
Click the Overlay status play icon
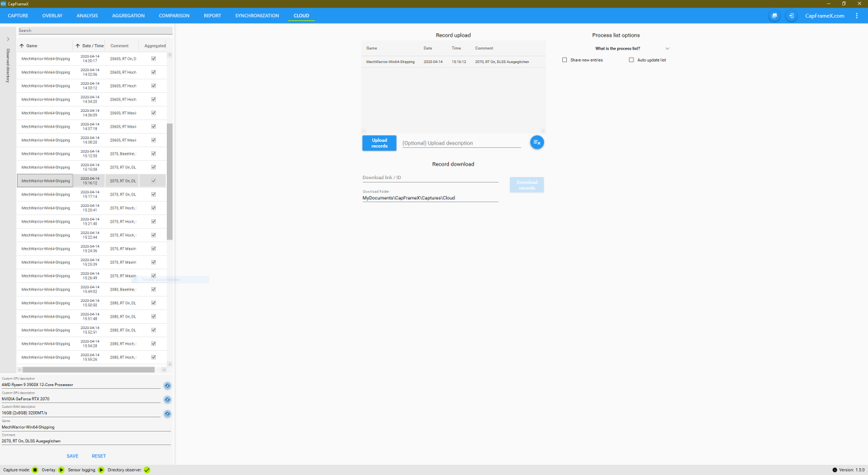click(x=61, y=470)
